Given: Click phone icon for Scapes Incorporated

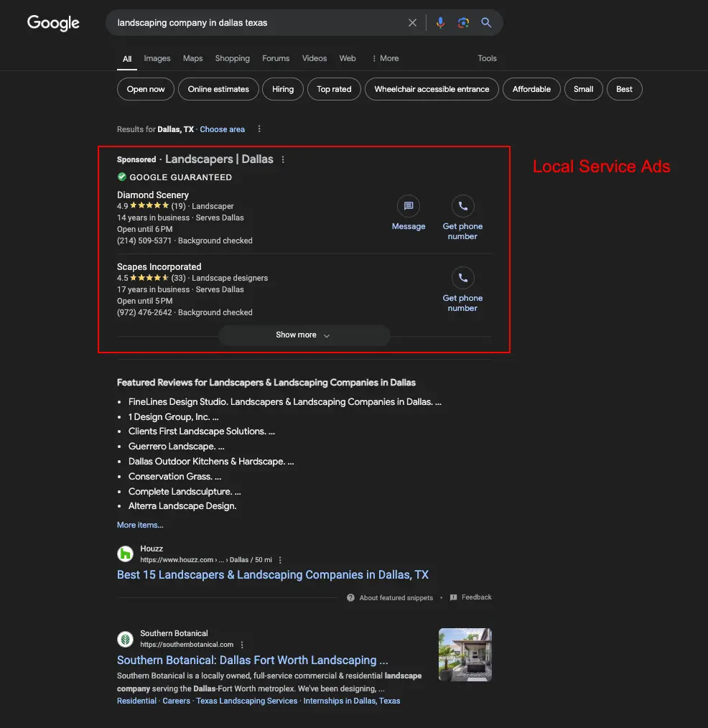Looking at the screenshot, I should pyautogui.click(x=463, y=278).
